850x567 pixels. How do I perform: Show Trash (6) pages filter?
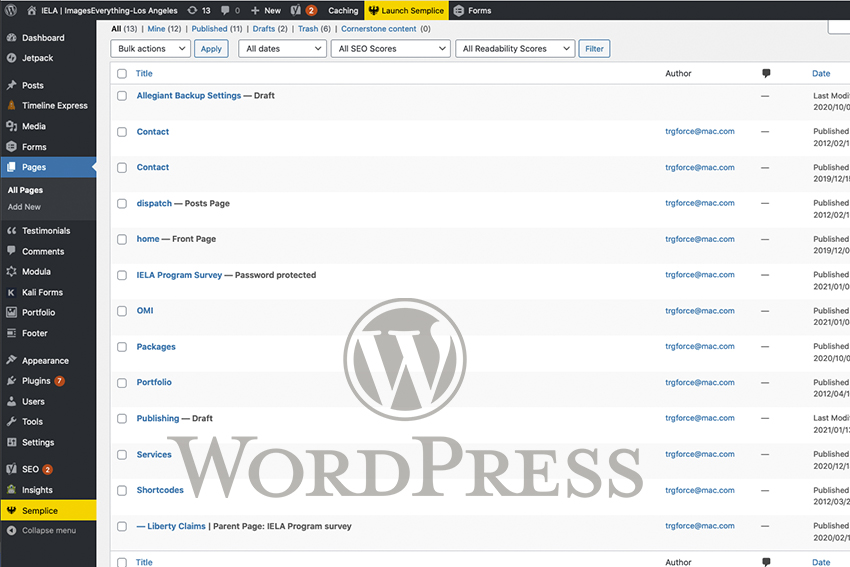pyautogui.click(x=314, y=29)
